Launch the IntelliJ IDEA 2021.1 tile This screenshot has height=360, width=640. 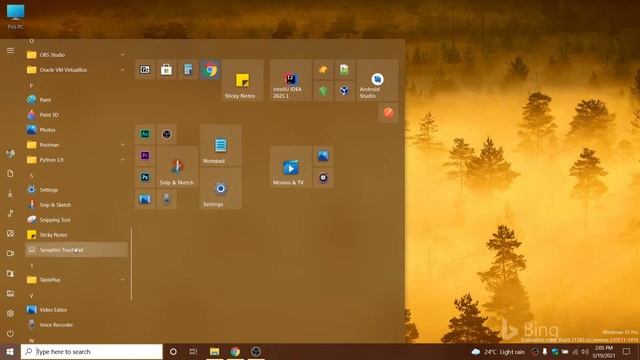click(x=291, y=80)
